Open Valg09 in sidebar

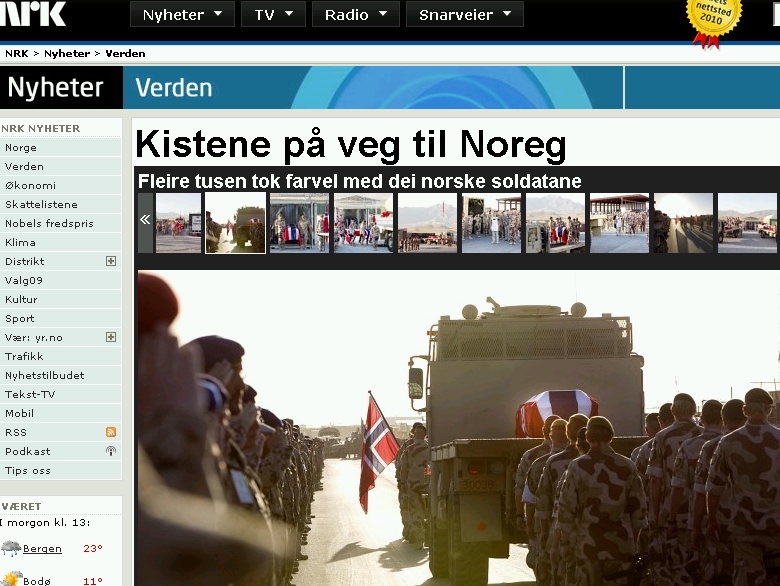[61, 281]
